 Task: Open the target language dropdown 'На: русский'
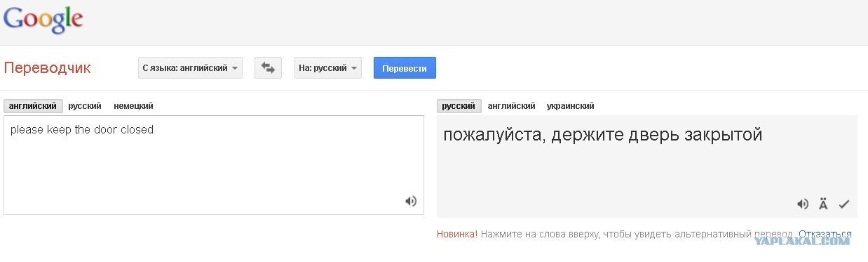328,68
